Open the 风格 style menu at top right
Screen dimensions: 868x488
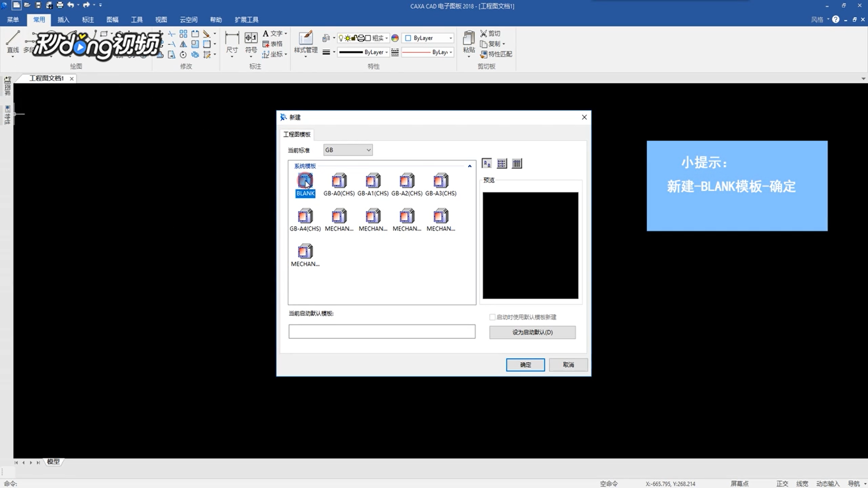(x=820, y=19)
